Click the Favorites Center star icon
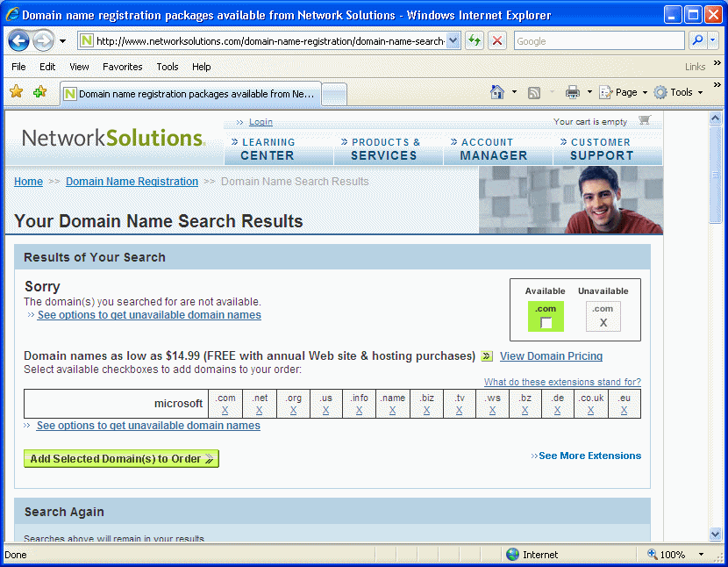 coord(17,91)
